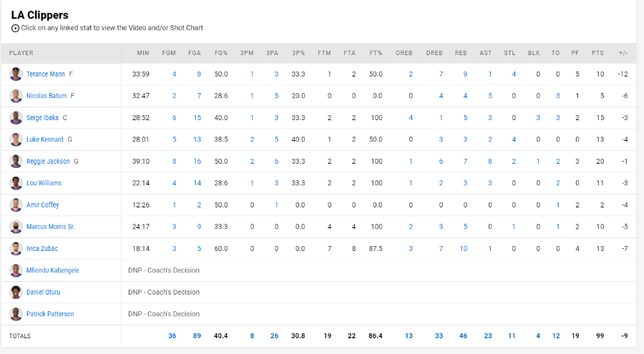
Task: Click Lou Williams' player headshot
Action: pos(16,183)
